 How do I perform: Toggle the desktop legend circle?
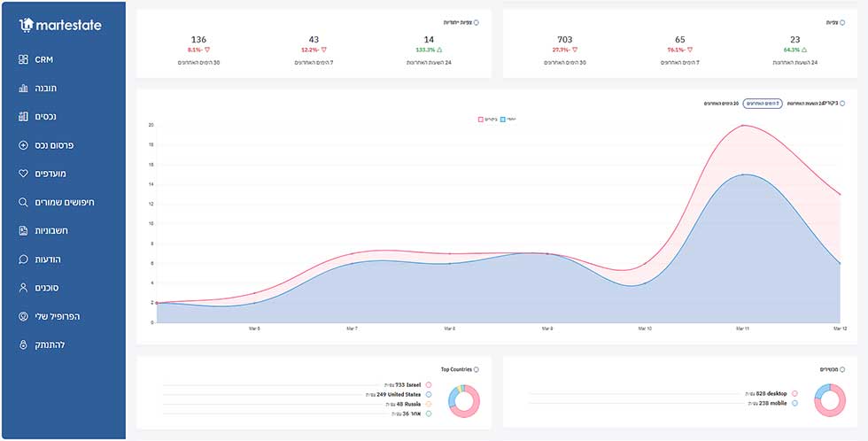coord(795,393)
